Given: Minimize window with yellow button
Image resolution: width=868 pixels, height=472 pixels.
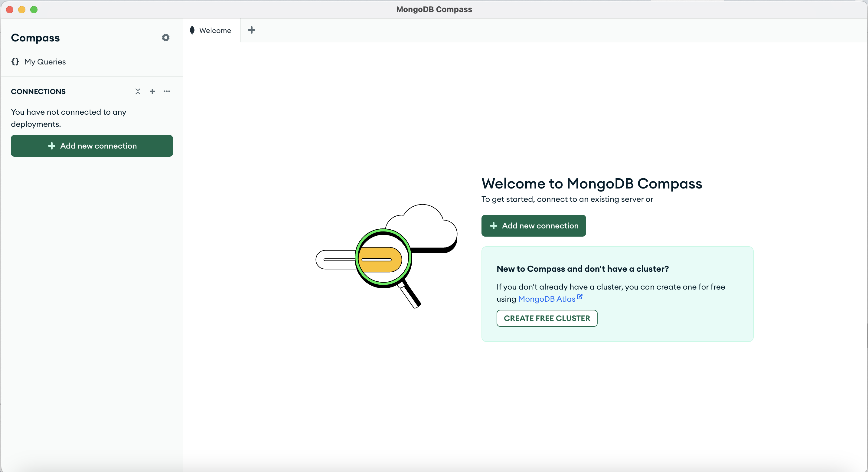Looking at the screenshot, I should point(22,9).
